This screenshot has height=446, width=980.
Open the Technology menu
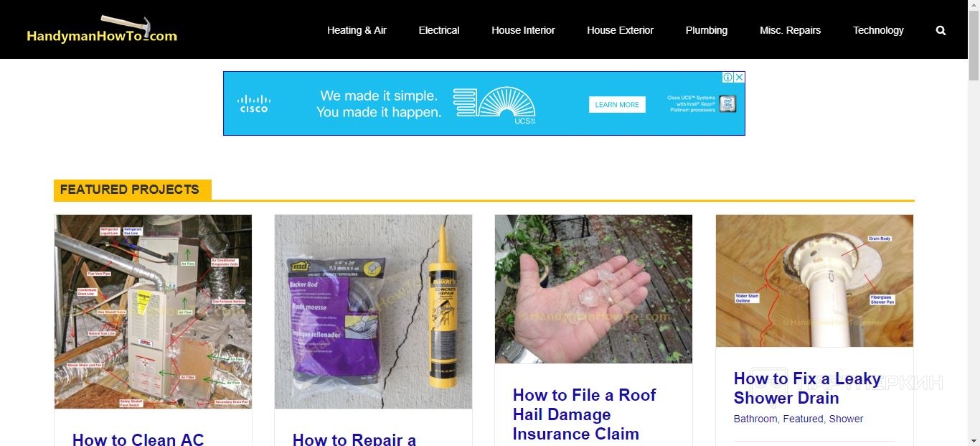coord(878,30)
